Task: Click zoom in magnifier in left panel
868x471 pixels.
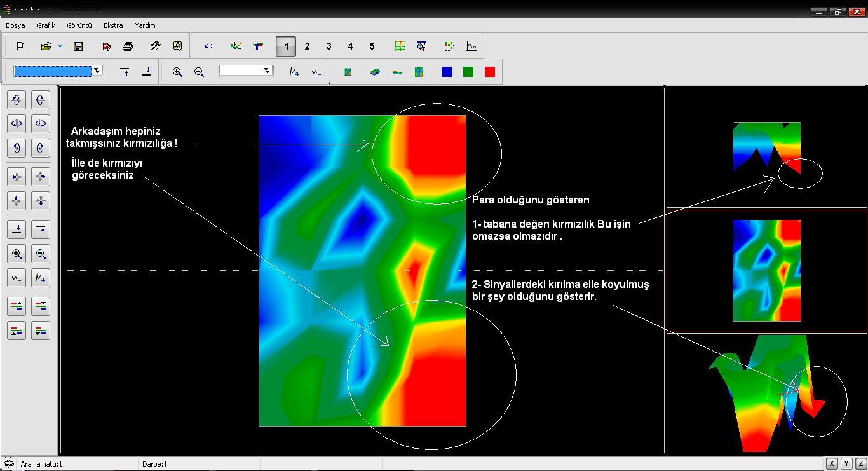Action: (17, 254)
